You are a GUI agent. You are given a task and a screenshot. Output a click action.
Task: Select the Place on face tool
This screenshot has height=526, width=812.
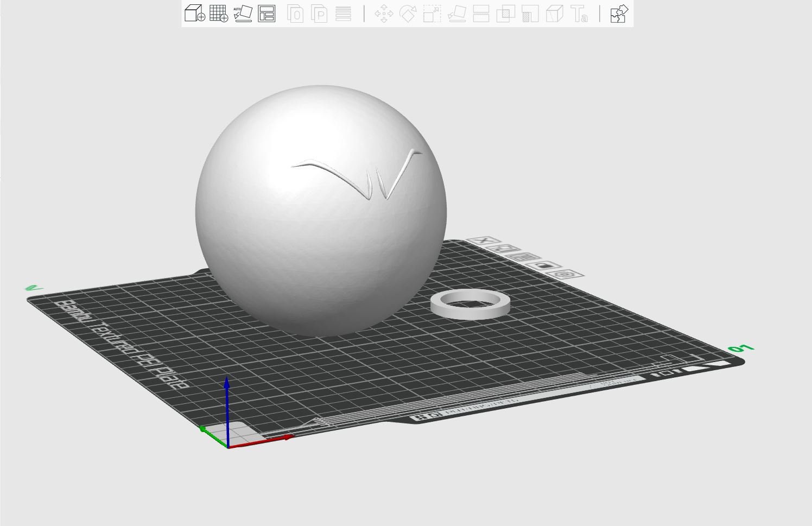pos(456,15)
